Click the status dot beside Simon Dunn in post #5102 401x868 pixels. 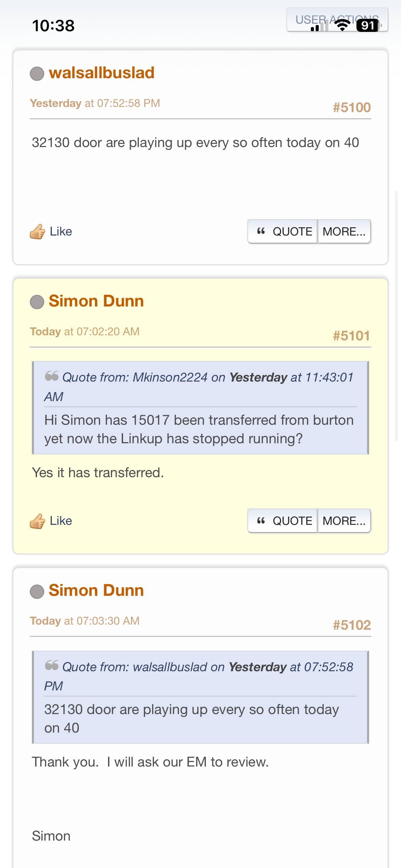37,591
